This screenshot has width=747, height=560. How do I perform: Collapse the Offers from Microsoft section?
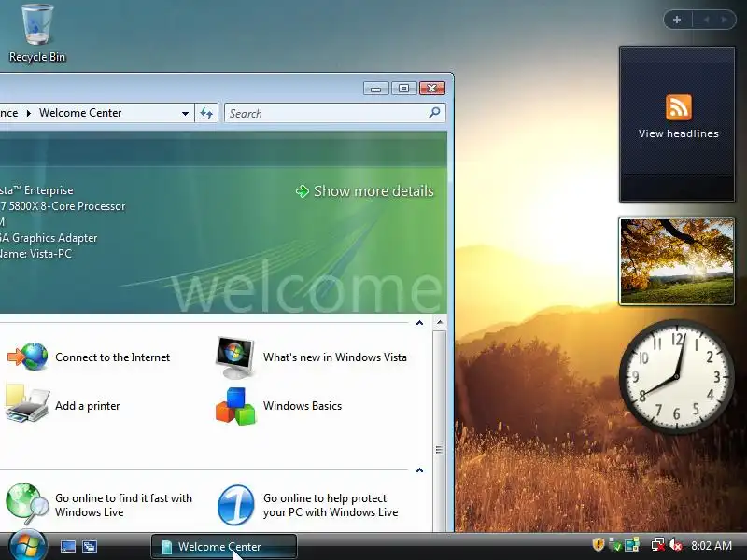pyautogui.click(x=419, y=470)
